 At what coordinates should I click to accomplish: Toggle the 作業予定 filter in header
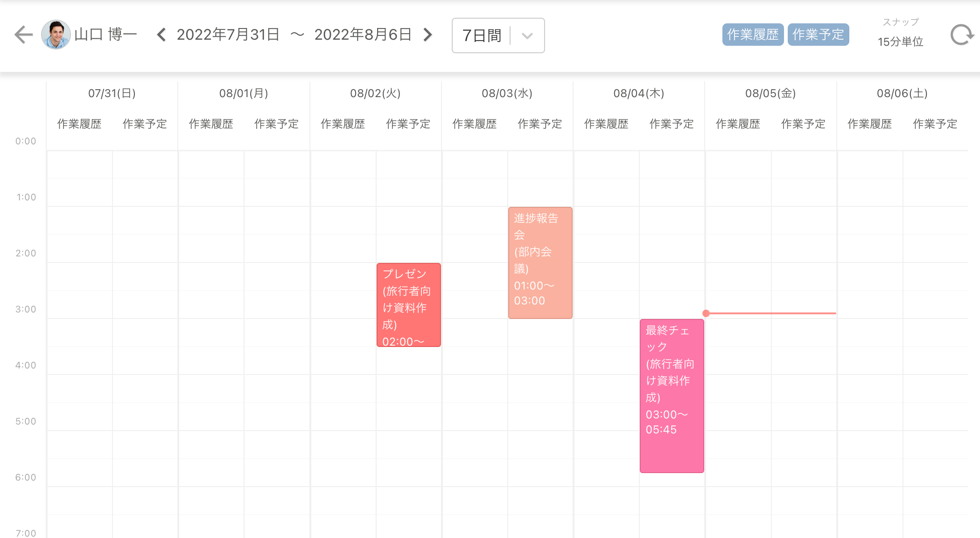pyautogui.click(x=818, y=35)
